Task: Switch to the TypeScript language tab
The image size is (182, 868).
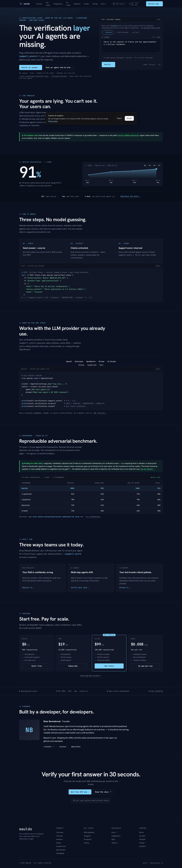Action: tap(92, 365)
